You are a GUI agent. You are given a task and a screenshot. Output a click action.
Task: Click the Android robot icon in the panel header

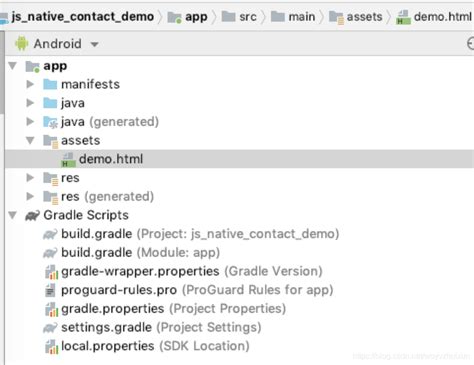click(22, 44)
